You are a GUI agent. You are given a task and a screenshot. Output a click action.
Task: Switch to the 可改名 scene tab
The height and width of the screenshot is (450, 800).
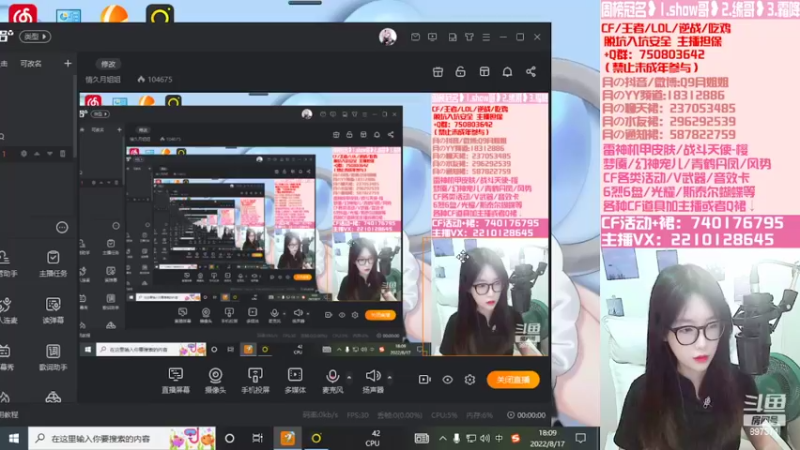[x=31, y=64]
